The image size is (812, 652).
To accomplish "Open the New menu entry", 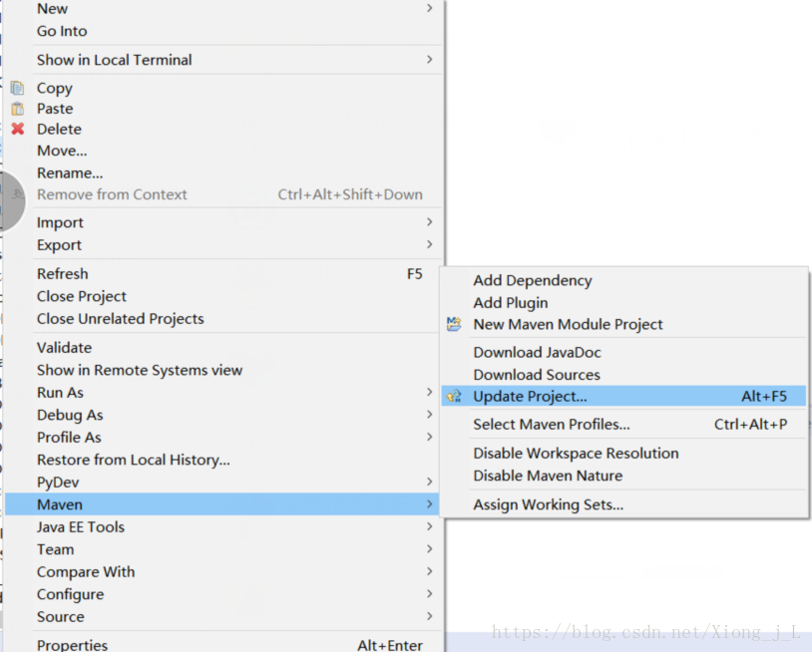I will (224, 8).
